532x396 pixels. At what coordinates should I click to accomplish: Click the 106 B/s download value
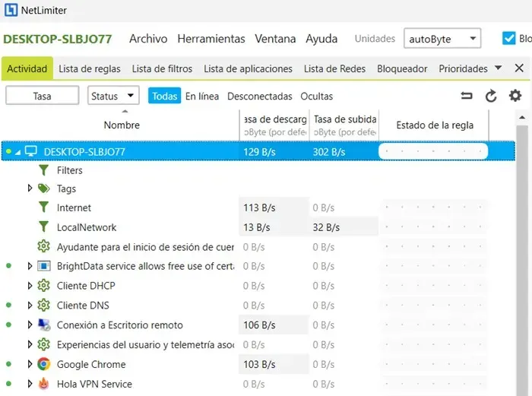tap(259, 325)
